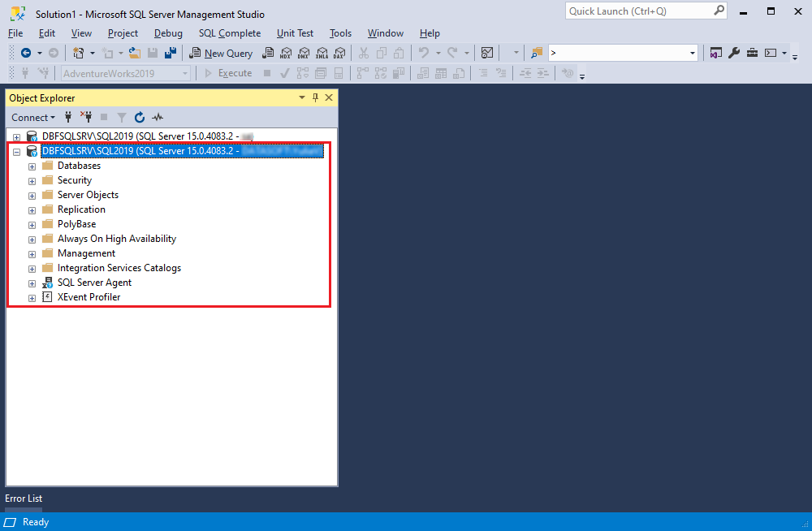Open the Edit menu
The width and height of the screenshot is (812, 531).
click(x=46, y=33)
